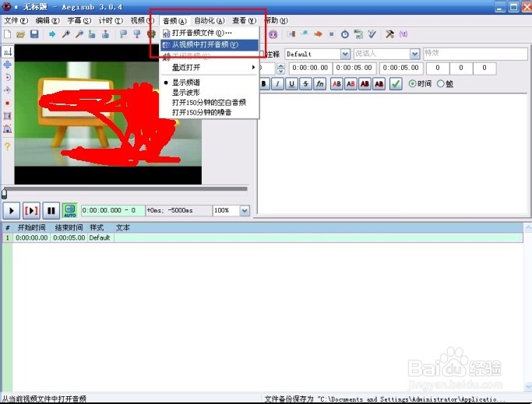Viewport: 532px width, 404px height.
Task: Open the 说话人 actor dropdown
Action: (x=414, y=54)
